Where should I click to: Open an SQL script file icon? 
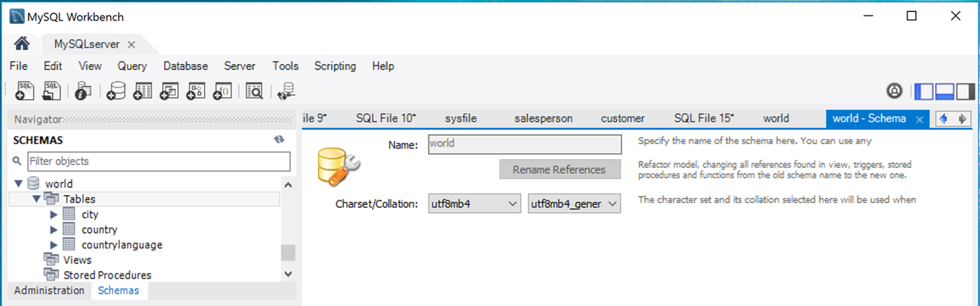(x=52, y=91)
